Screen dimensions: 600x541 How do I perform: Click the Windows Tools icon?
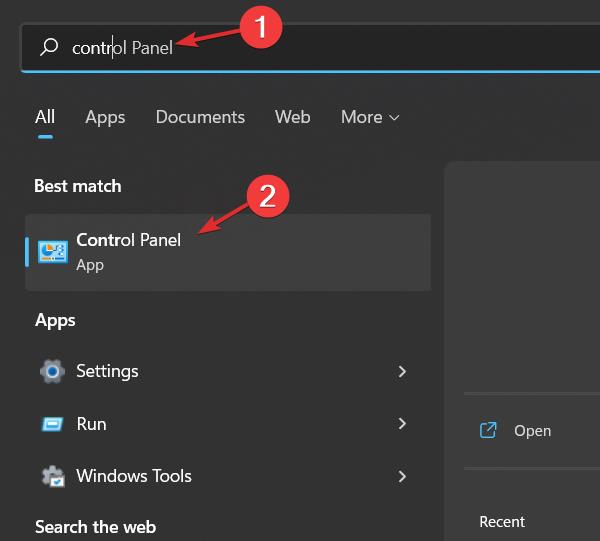click(x=53, y=476)
